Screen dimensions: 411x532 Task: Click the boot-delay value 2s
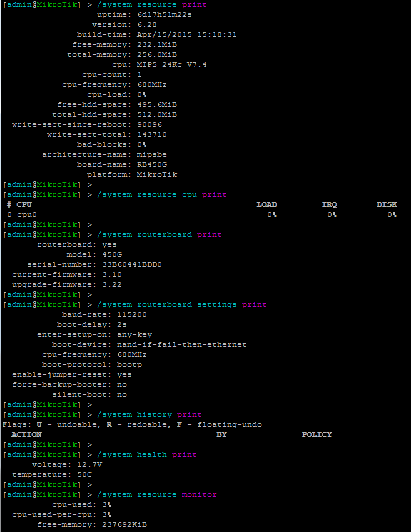pyautogui.click(x=122, y=324)
